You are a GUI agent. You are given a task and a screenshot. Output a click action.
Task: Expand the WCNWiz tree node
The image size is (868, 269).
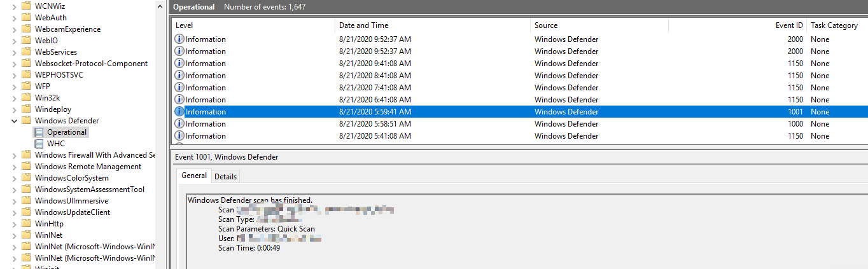(x=14, y=6)
